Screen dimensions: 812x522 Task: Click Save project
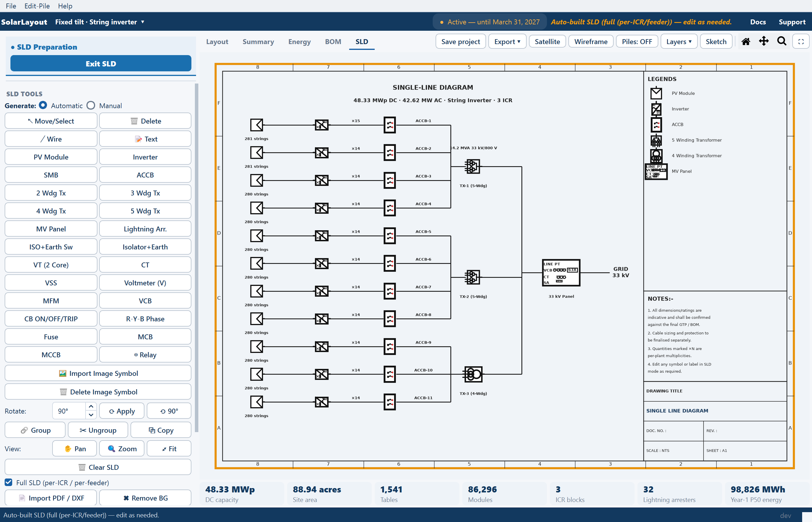click(x=461, y=41)
